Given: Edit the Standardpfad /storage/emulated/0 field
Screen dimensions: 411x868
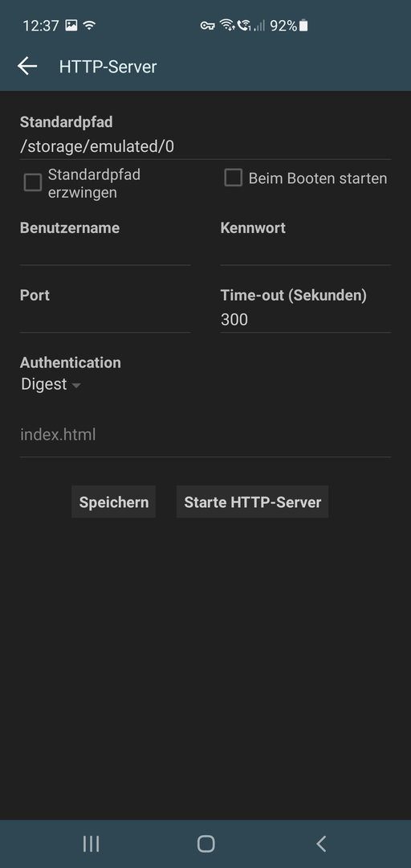Looking at the screenshot, I should (205, 147).
